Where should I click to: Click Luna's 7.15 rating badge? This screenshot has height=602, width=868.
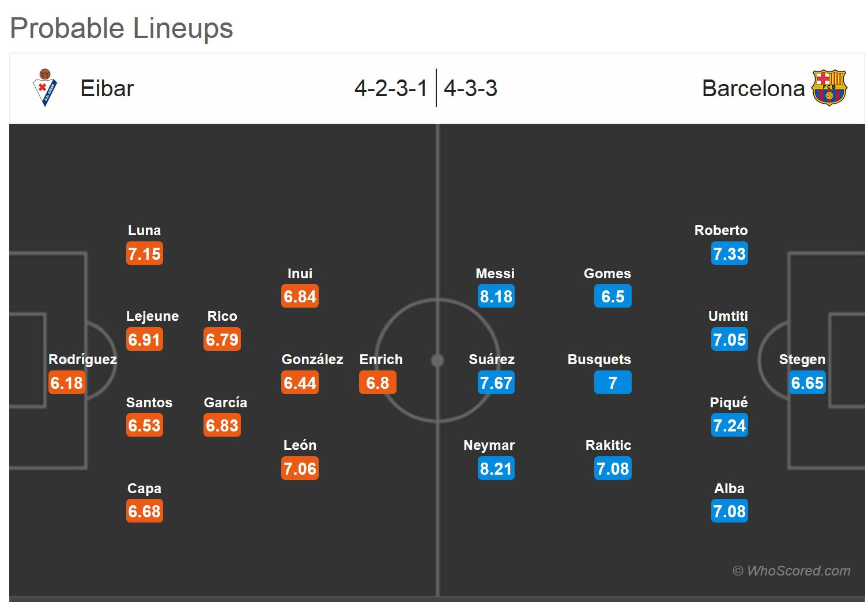coord(145,254)
